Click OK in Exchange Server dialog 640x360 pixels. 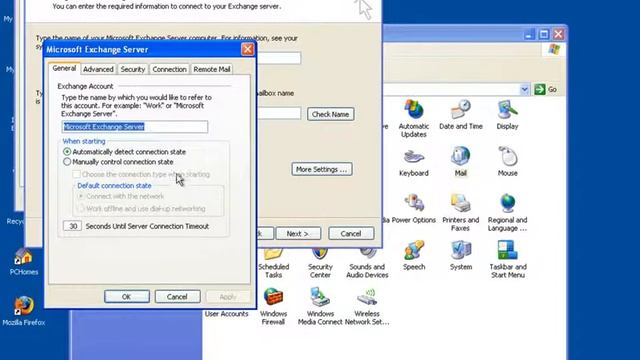127,297
